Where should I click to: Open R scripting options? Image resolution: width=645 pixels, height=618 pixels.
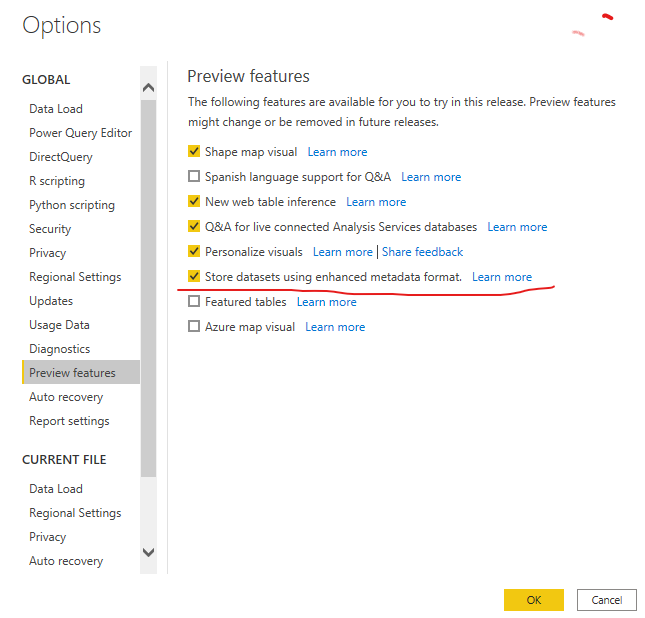57,181
